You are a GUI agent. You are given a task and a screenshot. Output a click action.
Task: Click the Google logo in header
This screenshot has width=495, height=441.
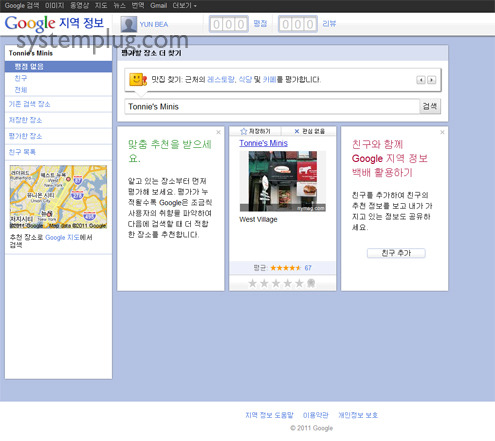30,23
